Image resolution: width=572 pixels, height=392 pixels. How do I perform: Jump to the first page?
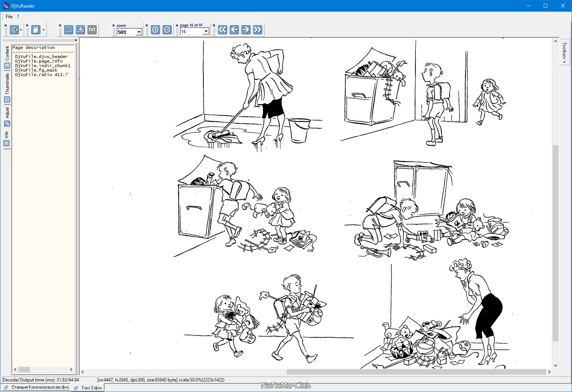coord(223,30)
